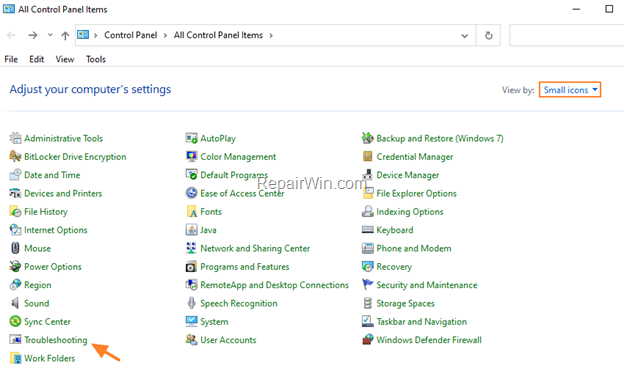Click the Refresh button
624x368 pixels.
click(489, 35)
